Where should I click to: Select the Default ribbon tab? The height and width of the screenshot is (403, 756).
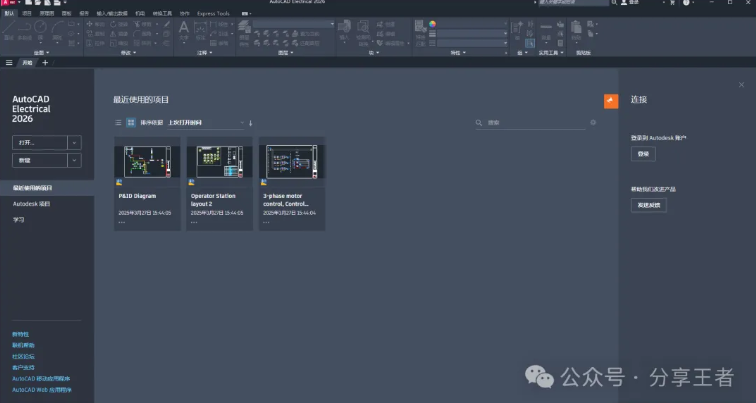coord(9,13)
